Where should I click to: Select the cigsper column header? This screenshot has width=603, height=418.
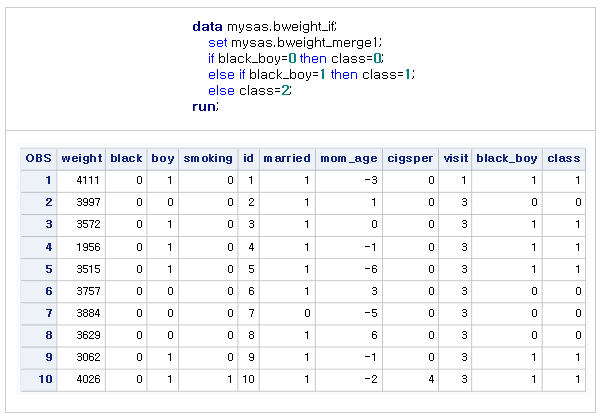tap(411, 158)
